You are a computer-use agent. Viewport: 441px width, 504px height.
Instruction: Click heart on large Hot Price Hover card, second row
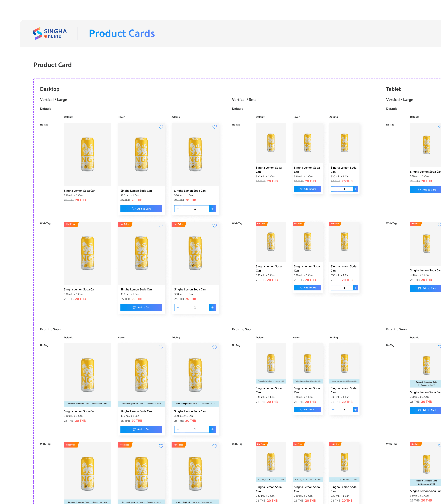(161, 226)
